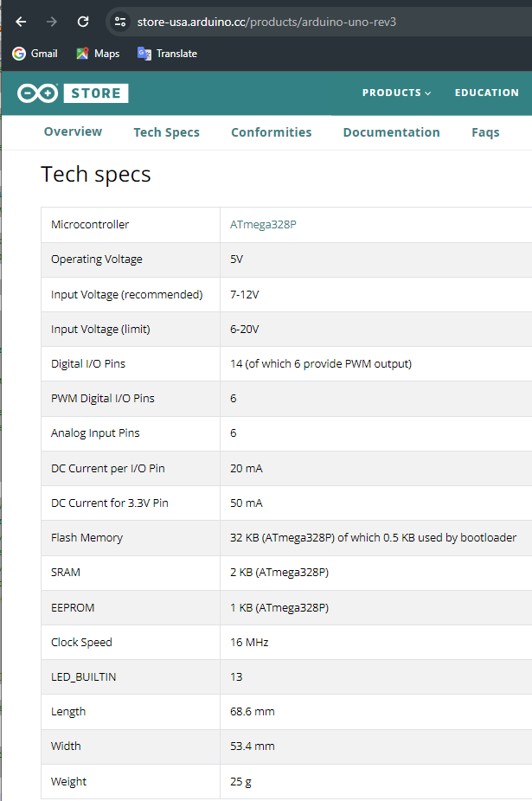
Task: Open the Maps bookmark
Action: [x=98, y=54]
